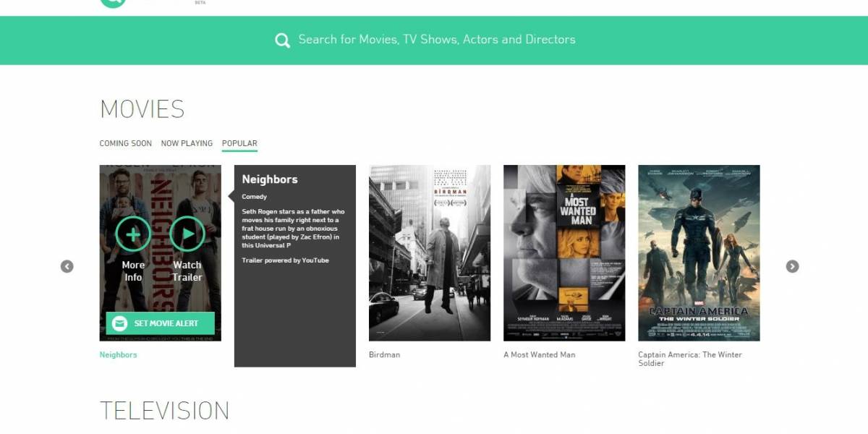Show next movies with right arrow

793,266
